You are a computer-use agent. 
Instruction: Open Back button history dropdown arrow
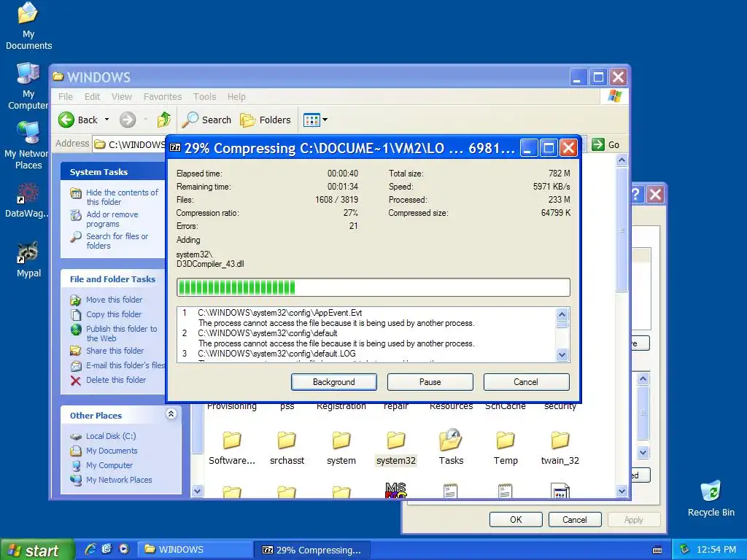click(x=107, y=120)
